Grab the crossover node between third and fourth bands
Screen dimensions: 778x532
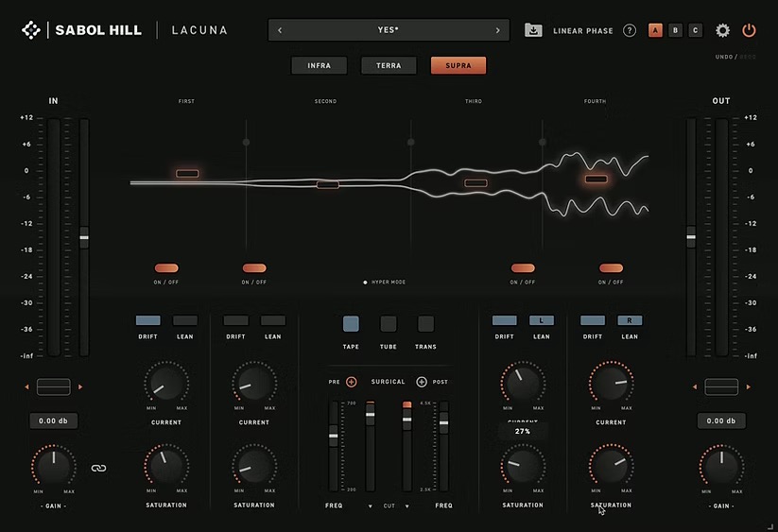(x=543, y=143)
